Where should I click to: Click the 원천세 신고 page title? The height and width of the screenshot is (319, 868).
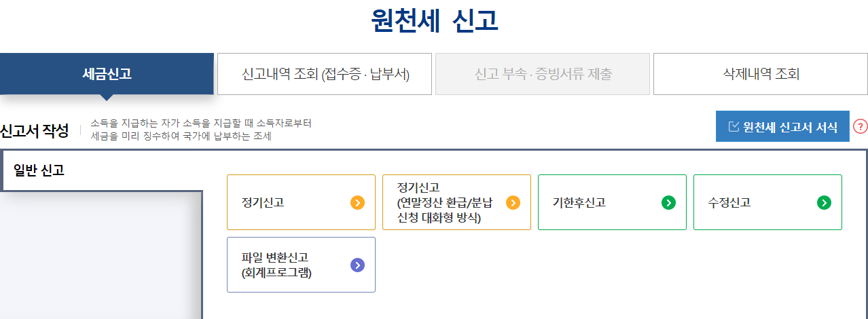(x=435, y=21)
